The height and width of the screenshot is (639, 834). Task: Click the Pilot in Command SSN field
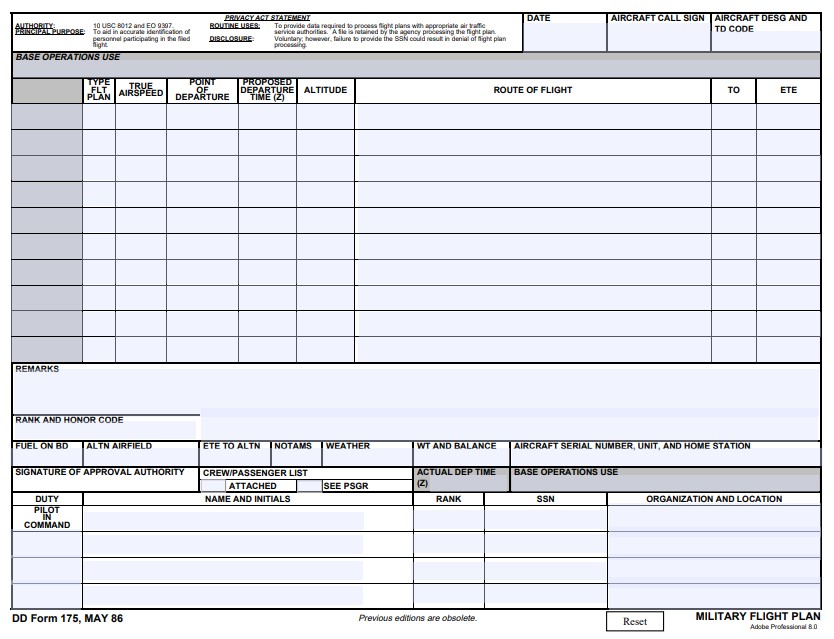point(546,519)
